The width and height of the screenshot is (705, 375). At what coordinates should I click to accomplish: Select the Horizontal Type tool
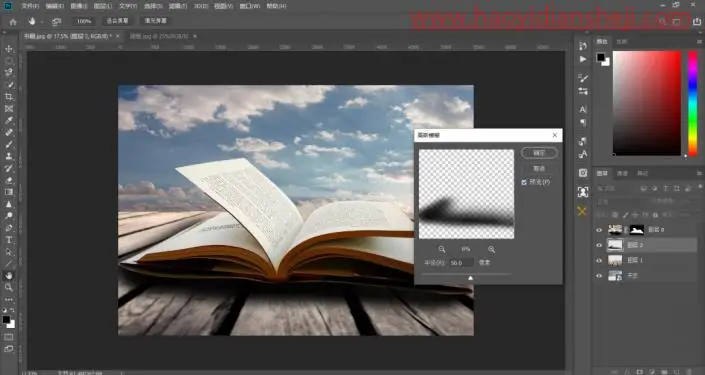[x=9, y=240]
